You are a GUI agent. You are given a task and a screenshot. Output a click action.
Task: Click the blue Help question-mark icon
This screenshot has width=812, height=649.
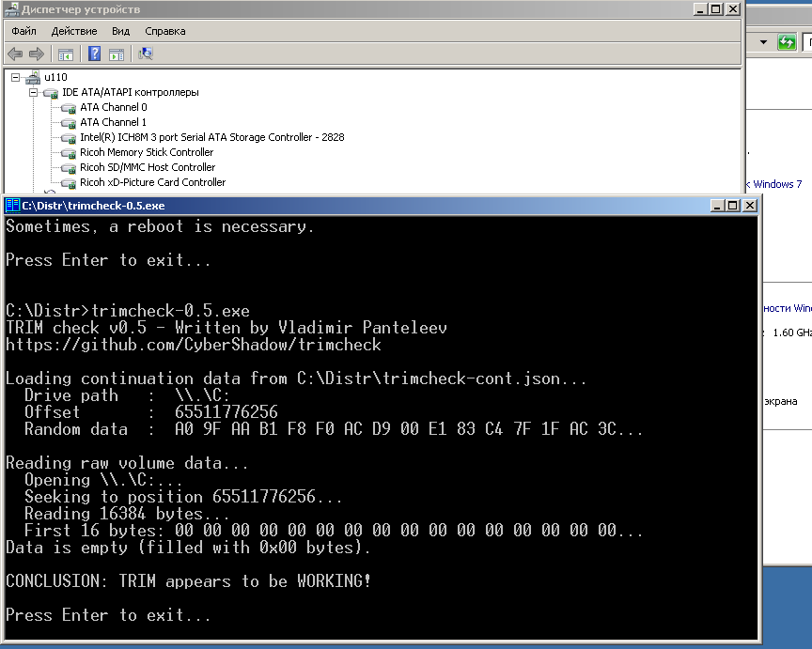pyautogui.click(x=94, y=54)
